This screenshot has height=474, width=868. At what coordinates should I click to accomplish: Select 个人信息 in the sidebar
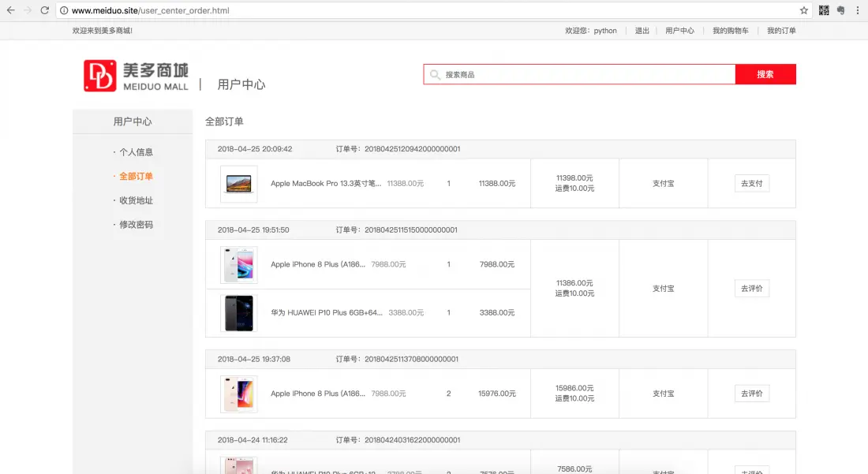[x=137, y=152]
